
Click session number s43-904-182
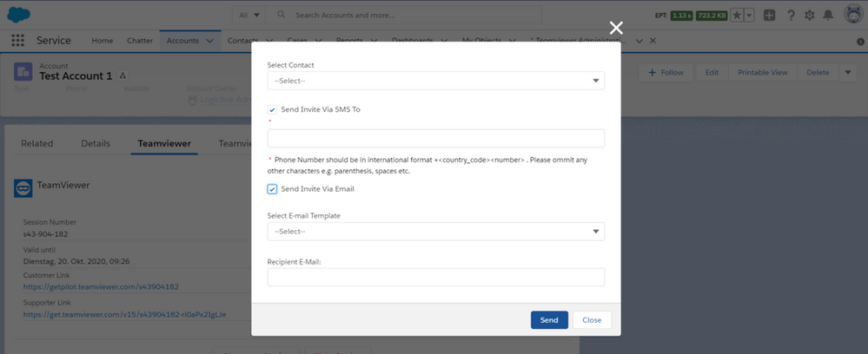pyautogui.click(x=45, y=234)
